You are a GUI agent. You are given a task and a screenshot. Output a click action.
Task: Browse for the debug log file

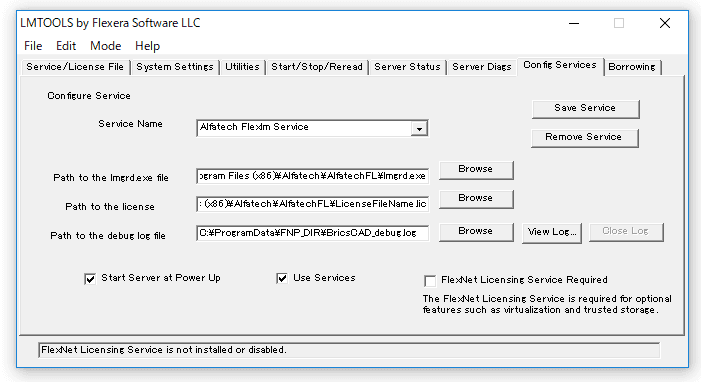[x=476, y=232]
